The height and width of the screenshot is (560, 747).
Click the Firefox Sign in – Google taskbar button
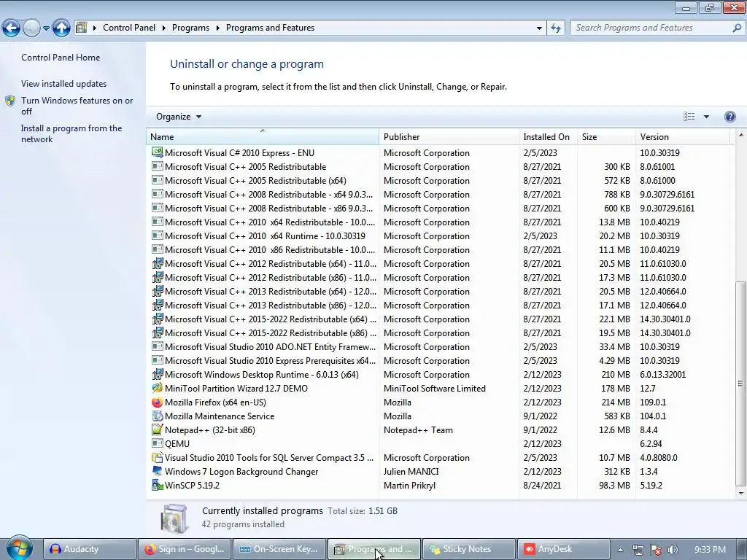click(x=185, y=549)
